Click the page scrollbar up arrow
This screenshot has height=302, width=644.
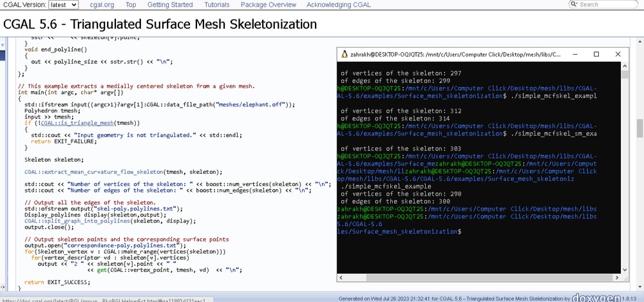[x=640, y=41]
